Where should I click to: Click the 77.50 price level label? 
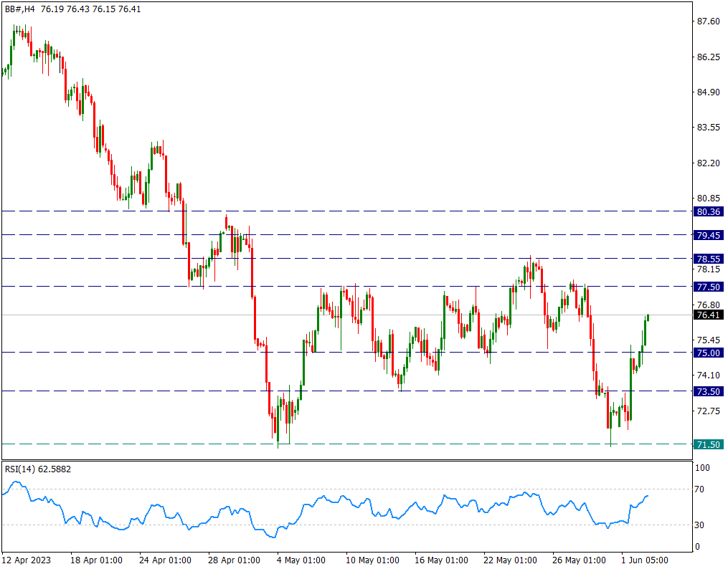pyautogui.click(x=708, y=287)
